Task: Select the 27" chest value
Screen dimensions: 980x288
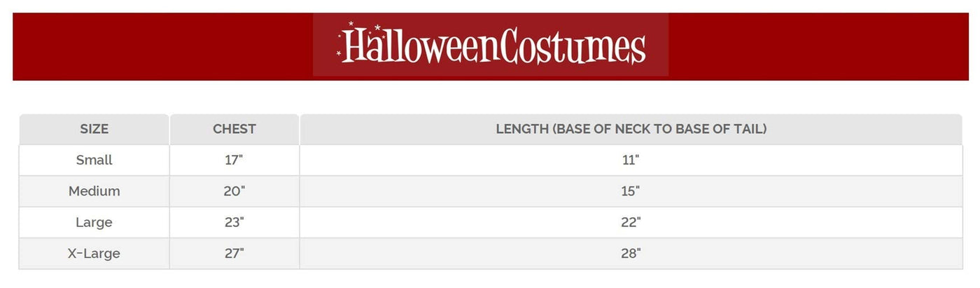Action: pos(234,254)
